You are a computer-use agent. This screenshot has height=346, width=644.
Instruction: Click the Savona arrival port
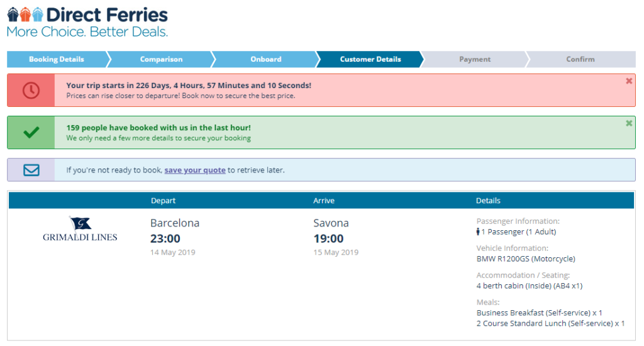pos(331,223)
